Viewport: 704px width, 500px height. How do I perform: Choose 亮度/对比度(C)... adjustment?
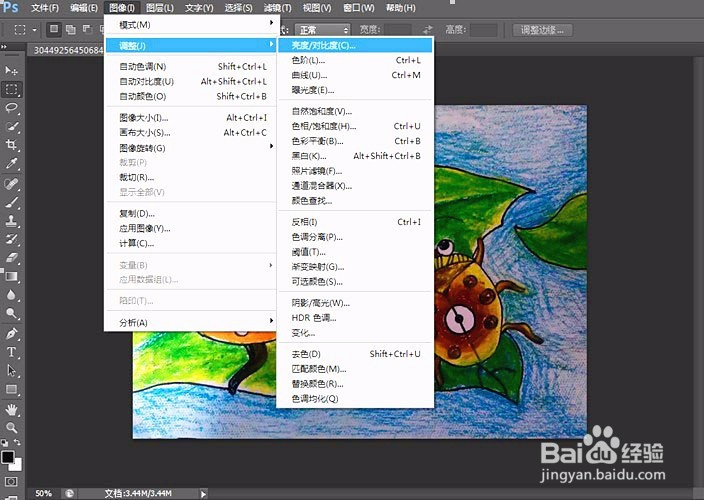click(356, 45)
